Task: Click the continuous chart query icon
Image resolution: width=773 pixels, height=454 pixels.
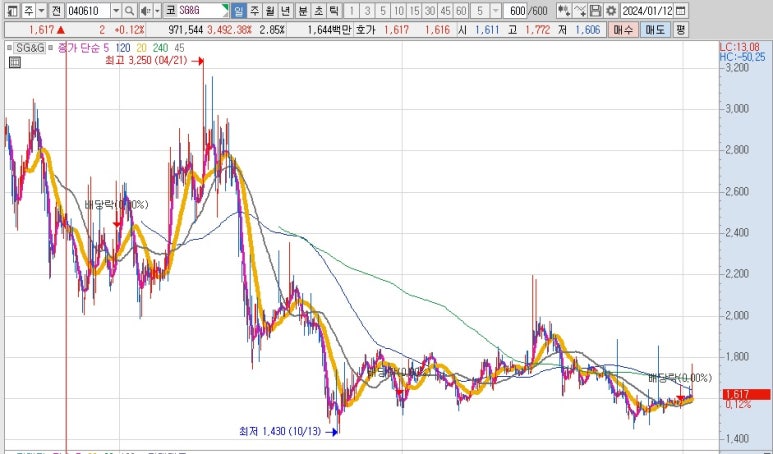Action: point(564,10)
